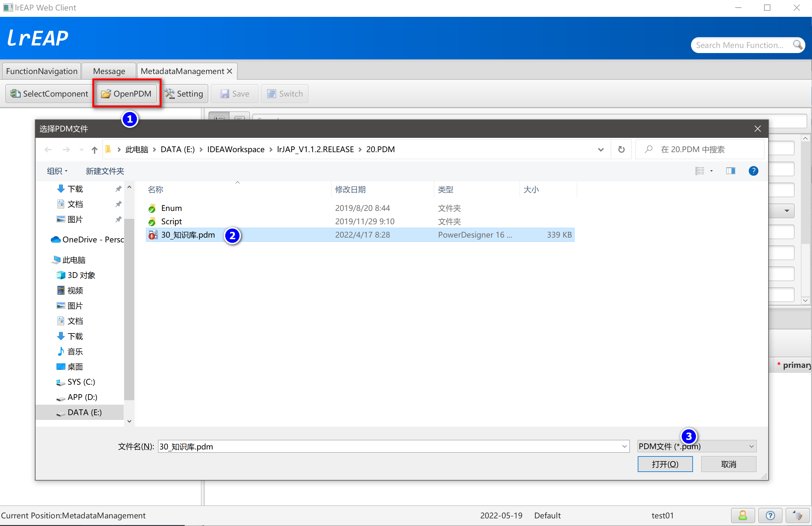The image size is (812, 526).
Task: Click IDEAWorkspace in the address path
Action: [x=236, y=150]
